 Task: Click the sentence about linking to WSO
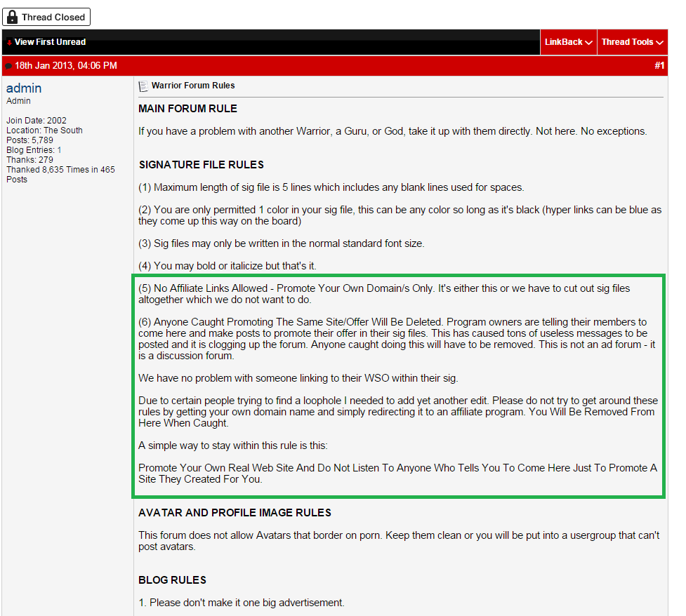pyautogui.click(x=298, y=378)
